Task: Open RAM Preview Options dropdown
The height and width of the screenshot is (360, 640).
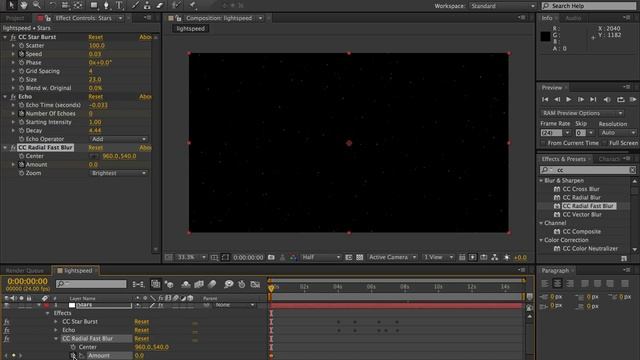Action: [x=582, y=113]
